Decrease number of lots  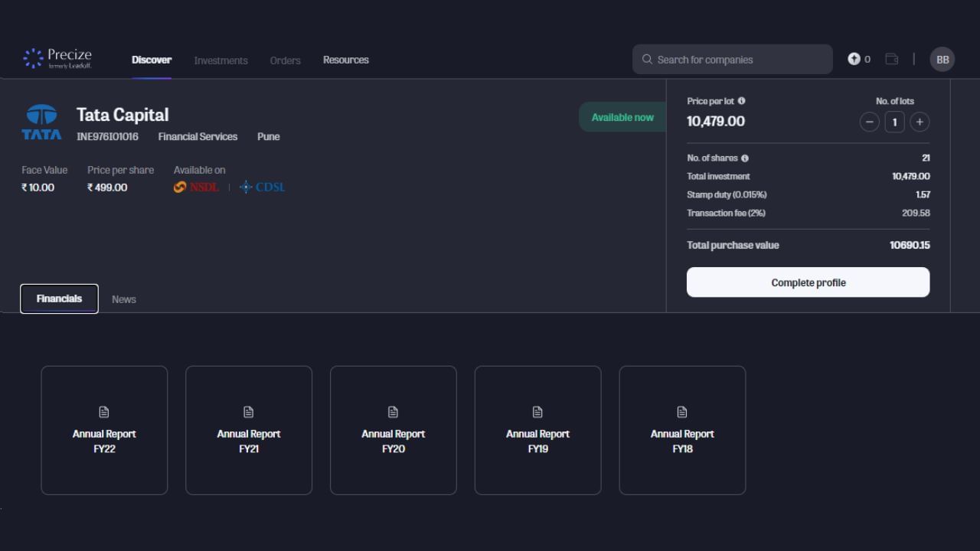pyautogui.click(x=869, y=122)
